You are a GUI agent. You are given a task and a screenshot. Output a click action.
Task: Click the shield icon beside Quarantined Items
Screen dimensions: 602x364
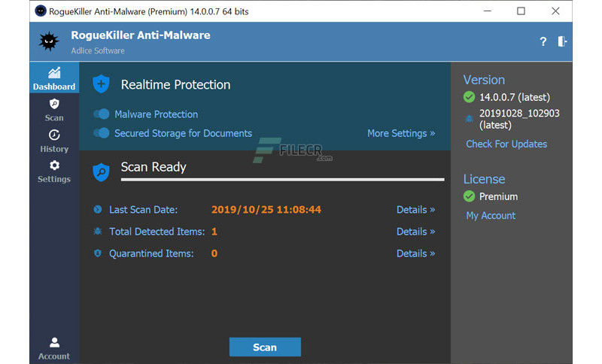(x=98, y=253)
